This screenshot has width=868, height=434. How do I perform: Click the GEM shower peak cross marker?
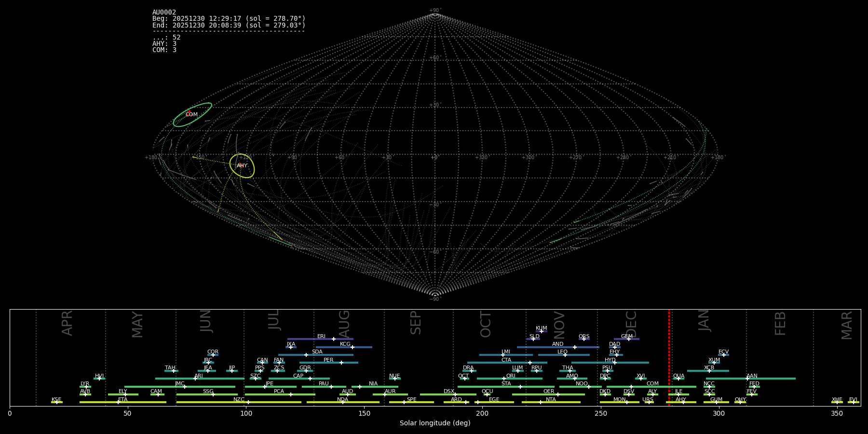tap(628, 339)
